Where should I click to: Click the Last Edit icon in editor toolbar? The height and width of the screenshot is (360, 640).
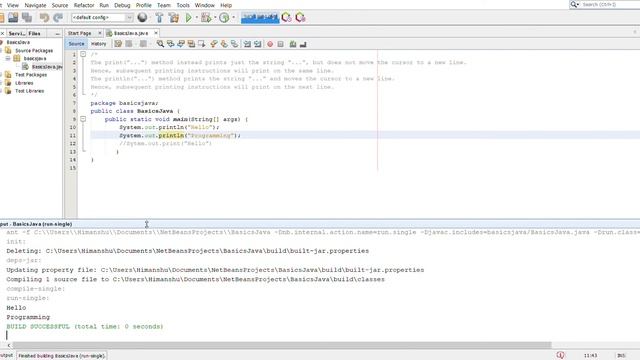[x=118, y=44]
